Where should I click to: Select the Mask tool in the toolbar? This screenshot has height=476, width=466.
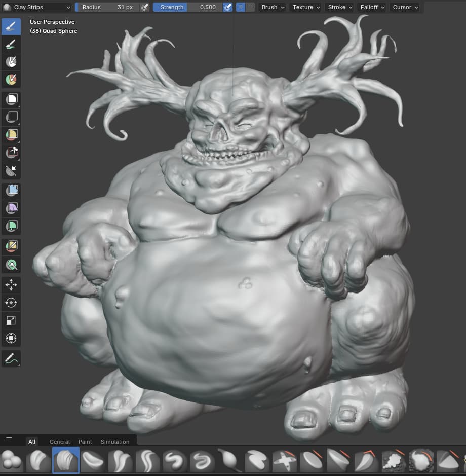(x=11, y=62)
